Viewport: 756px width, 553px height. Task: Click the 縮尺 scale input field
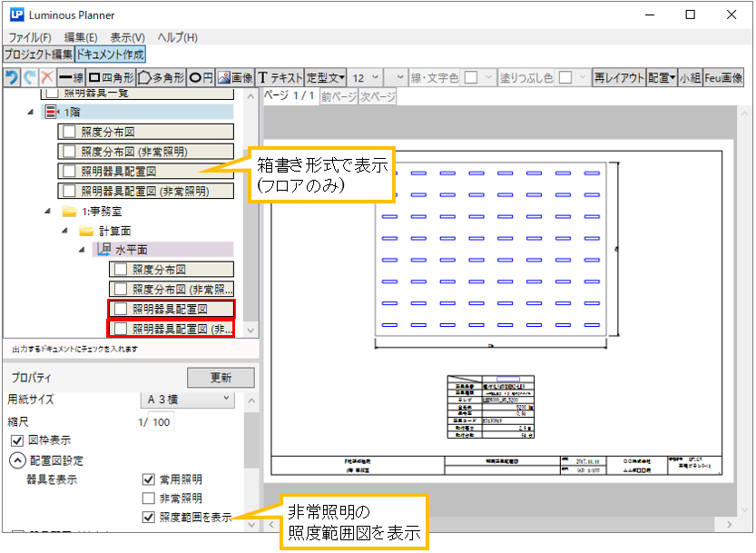tap(161, 421)
